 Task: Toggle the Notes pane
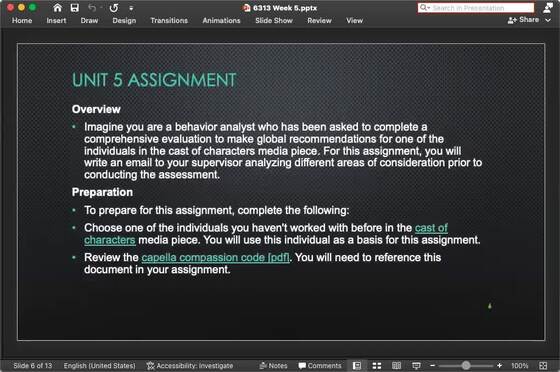[273, 366]
